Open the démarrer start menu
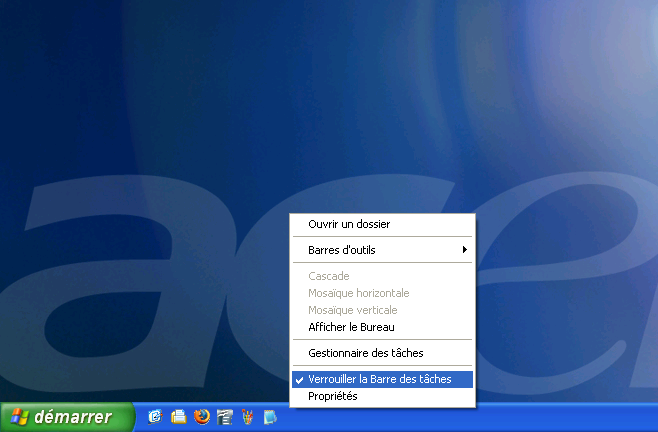This screenshot has width=658, height=432. [x=67, y=417]
